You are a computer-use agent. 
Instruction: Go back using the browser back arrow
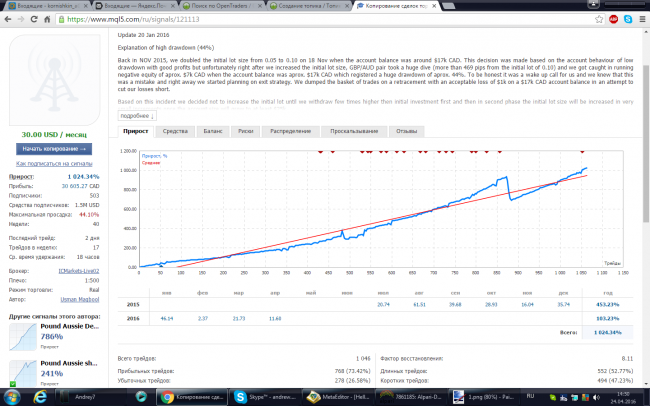pos(8,19)
